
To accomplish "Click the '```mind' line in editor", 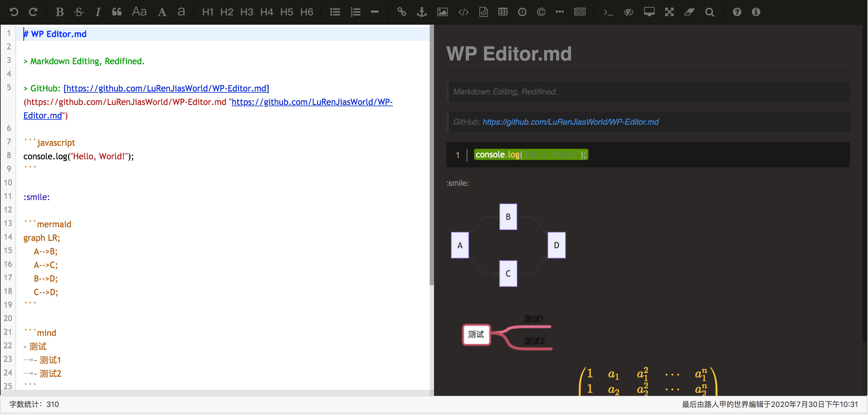I will [x=40, y=333].
